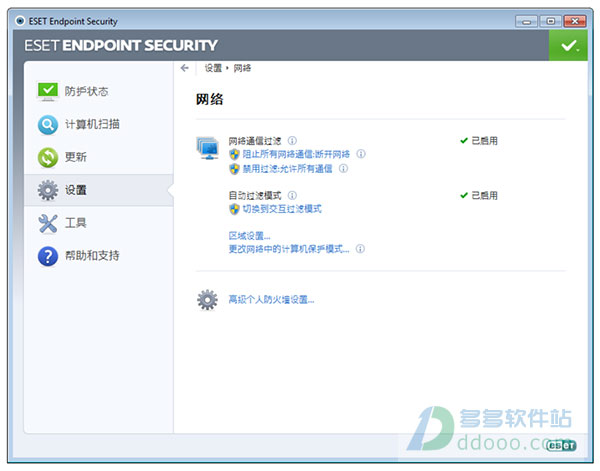
Task: Click the gear icon for advanced firewall settings
Action: pos(207,300)
